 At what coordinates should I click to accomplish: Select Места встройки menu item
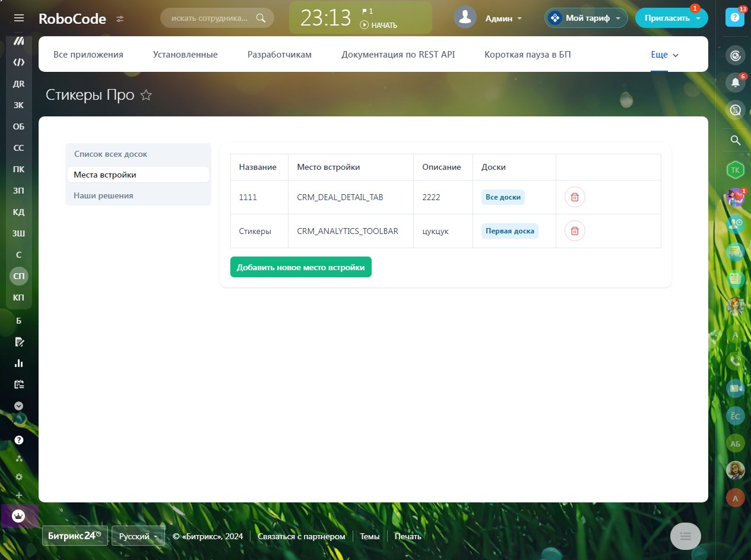[138, 175]
